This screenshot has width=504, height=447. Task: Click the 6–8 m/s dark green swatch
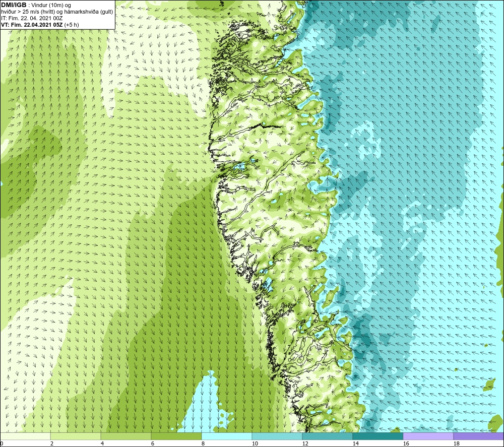pyautogui.click(x=176, y=436)
